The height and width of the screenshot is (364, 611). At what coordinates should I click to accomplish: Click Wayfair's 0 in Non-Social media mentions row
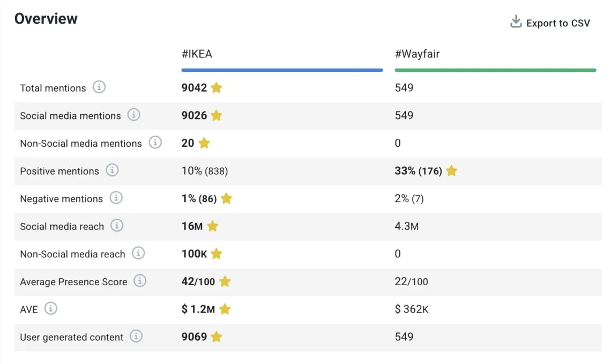398,143
